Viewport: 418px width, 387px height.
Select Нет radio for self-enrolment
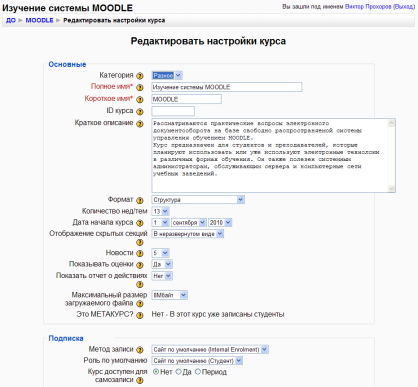point(156,372)
